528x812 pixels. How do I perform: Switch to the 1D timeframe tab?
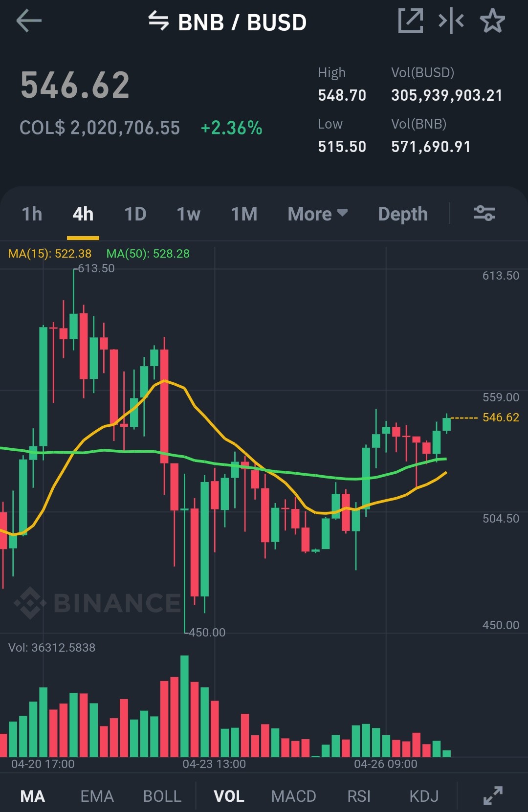pyautogui.click(x=135, y=214)
